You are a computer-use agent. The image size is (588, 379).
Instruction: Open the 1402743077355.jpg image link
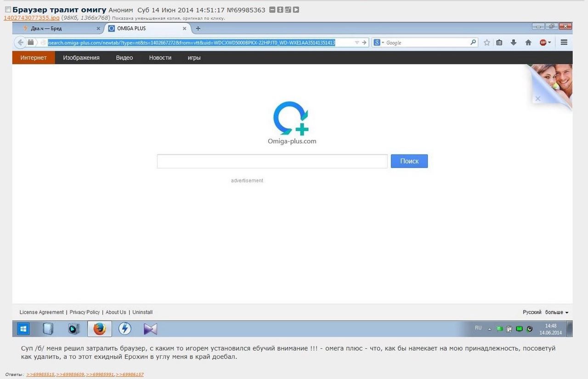[x=32, y=18]
